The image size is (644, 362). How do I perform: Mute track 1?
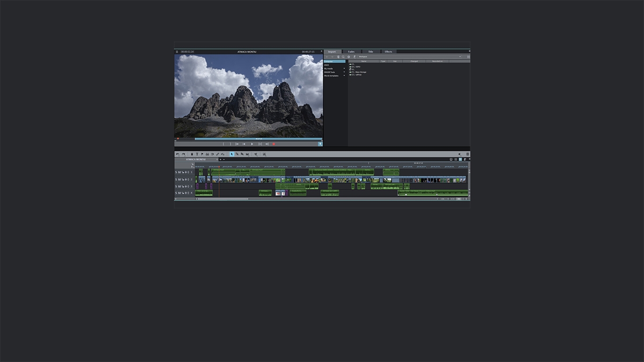point(179,173)
